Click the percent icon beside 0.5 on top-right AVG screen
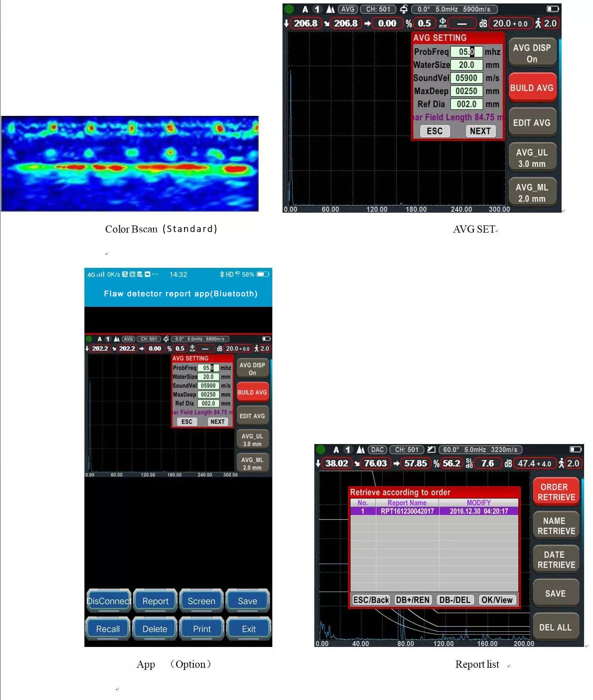Screen dimensions: 593x700 pyautogui.click(x=408, y=24)
